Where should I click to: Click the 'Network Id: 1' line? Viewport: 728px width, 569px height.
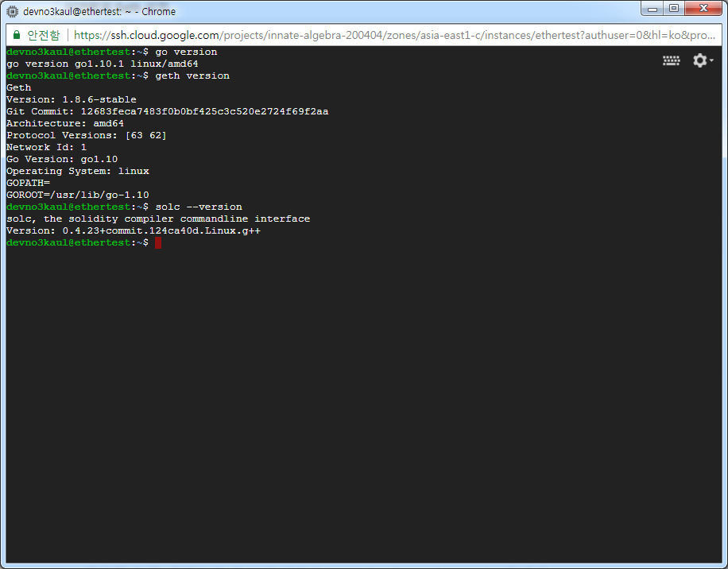pos(46,147)
